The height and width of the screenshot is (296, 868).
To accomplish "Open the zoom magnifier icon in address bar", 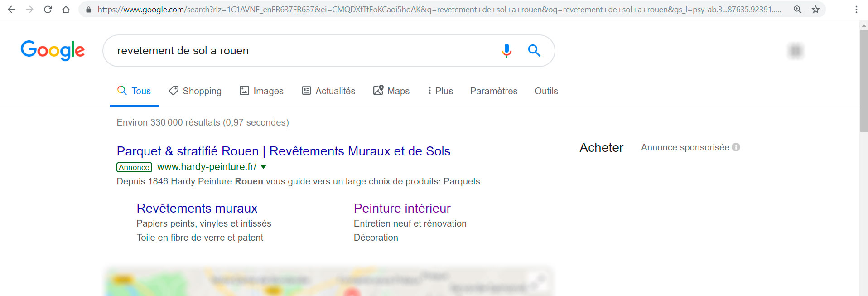I will pos(797,10).
